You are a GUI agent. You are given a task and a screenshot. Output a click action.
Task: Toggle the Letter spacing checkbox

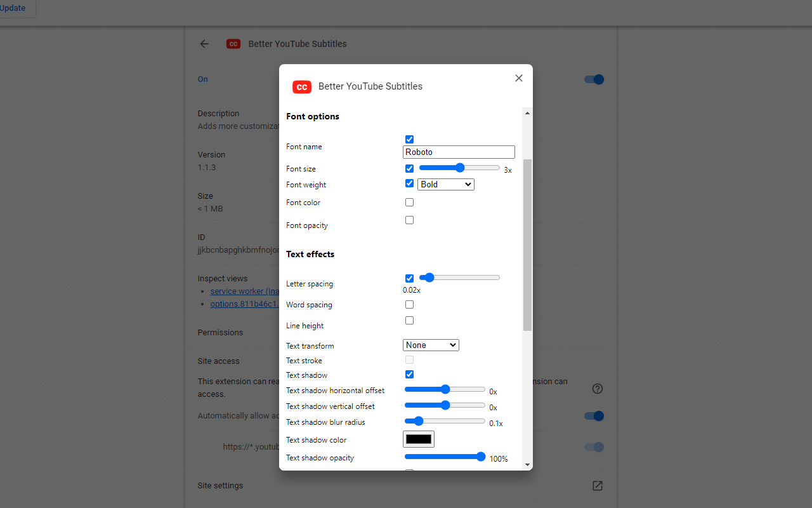[409, 278]
